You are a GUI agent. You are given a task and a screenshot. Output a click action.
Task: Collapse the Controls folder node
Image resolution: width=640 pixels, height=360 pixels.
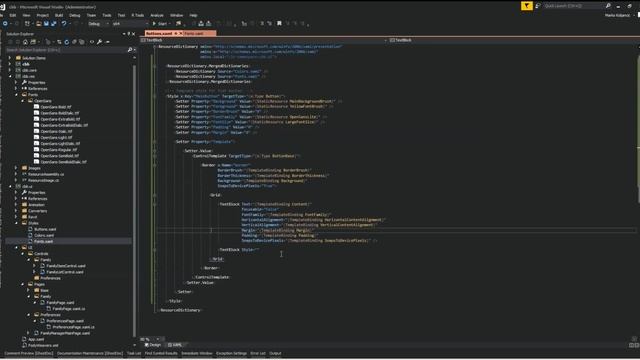point(23,253)
